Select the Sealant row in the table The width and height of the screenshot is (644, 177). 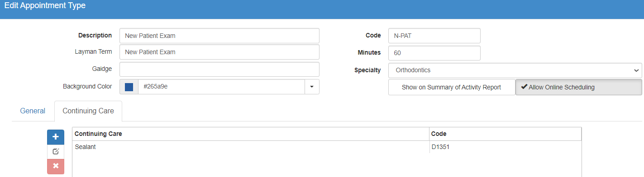click(x=327, y=147)
